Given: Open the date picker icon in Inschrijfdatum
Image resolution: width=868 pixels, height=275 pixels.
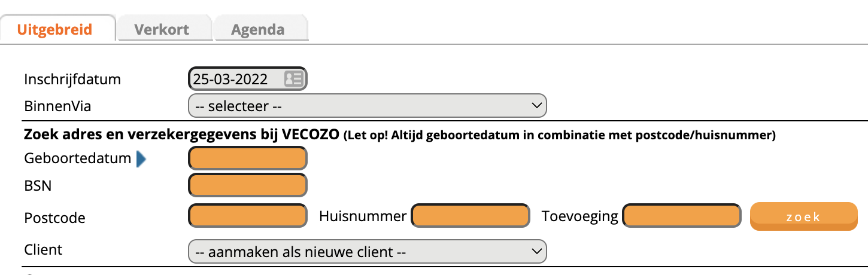Looking at the screenshot, I should pos(293,79).
